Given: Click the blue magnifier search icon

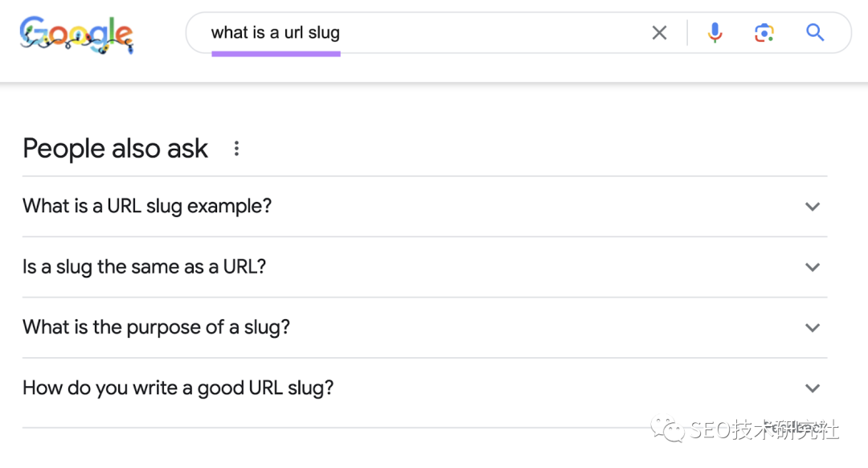Looking at the screenshot, I should click(x=815, y=33).
